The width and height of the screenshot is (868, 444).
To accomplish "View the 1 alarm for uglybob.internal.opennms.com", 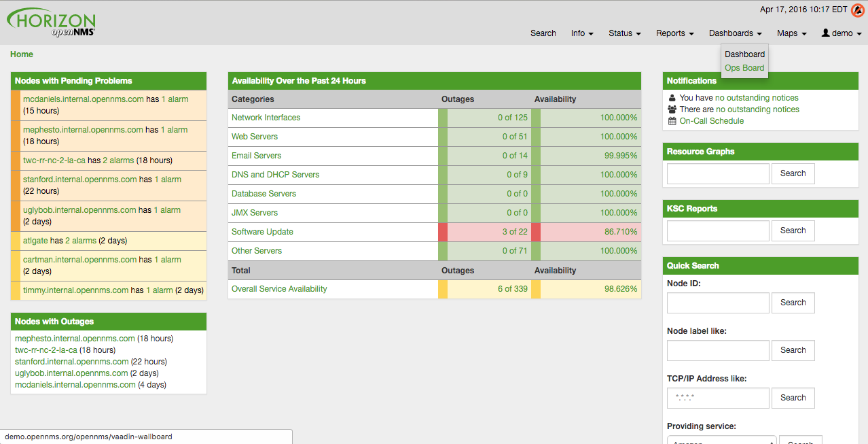I will coord(167,210).
